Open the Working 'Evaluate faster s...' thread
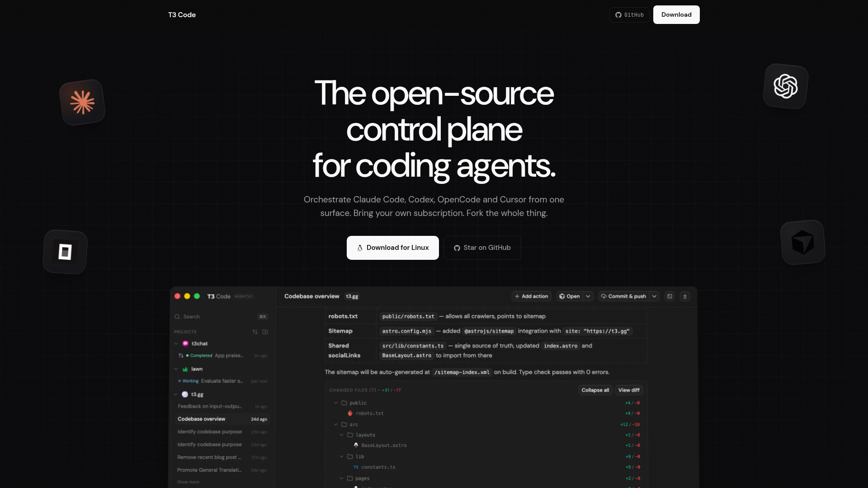This screenshot has height=488, width=868. point(222,381)
